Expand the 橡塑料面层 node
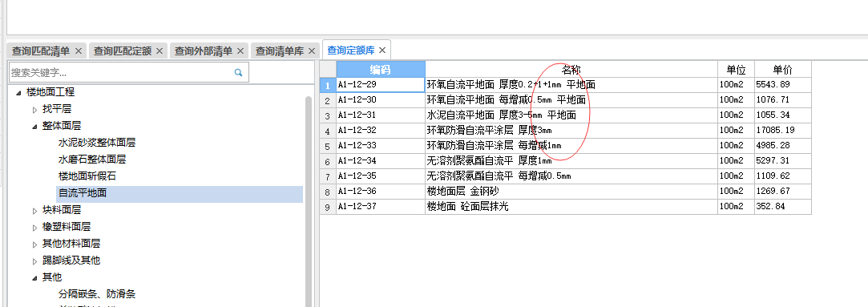Viewport: 868px width, 307px height. [35, 227]
